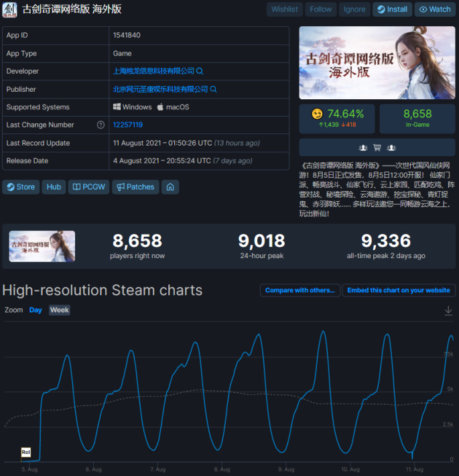Image resolution: width=459 pixels, height=476 pixels.
Task: Download chart using the download arrow icon
Action: click(x=448, y=310)
